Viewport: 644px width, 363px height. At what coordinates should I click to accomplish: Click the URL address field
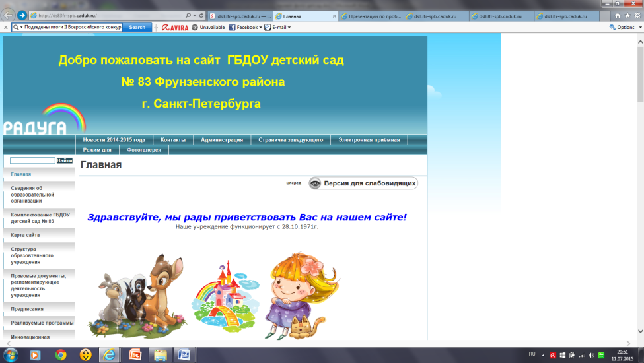[x=107, y=16]
